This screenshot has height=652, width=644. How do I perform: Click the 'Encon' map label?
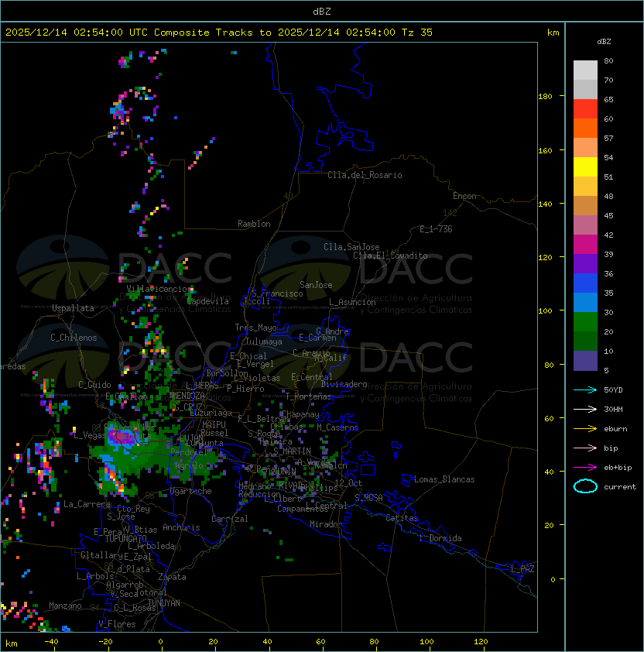pos(464,196)
